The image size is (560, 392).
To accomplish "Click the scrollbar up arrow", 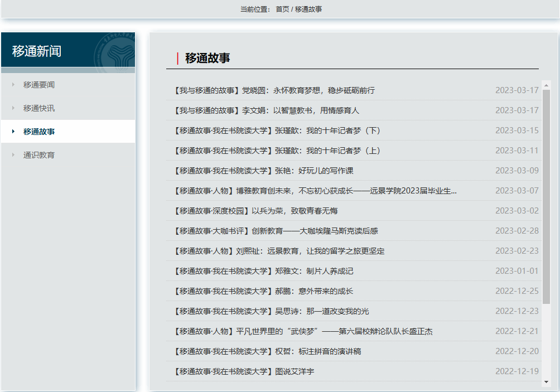I will 546,85.
